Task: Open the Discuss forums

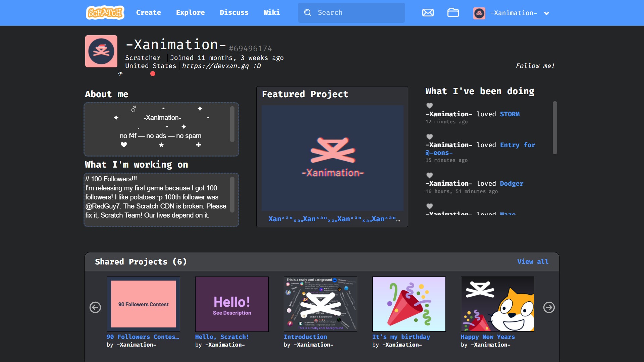Action: (234, 12)
